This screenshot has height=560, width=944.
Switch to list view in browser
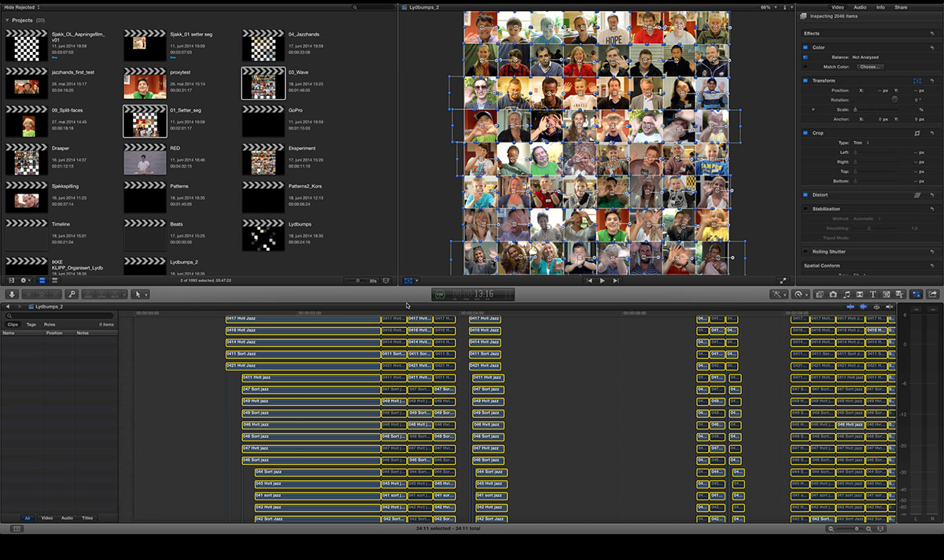[x=54, y=280]
